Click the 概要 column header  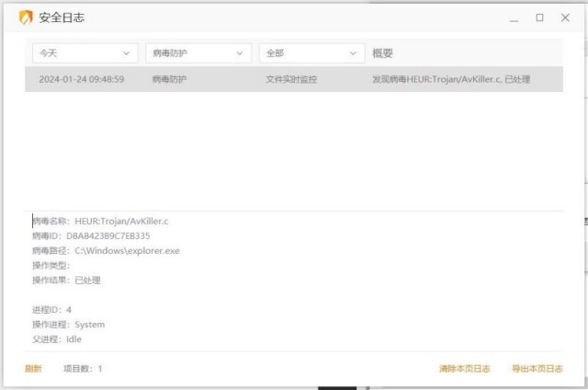click(382, 53)
